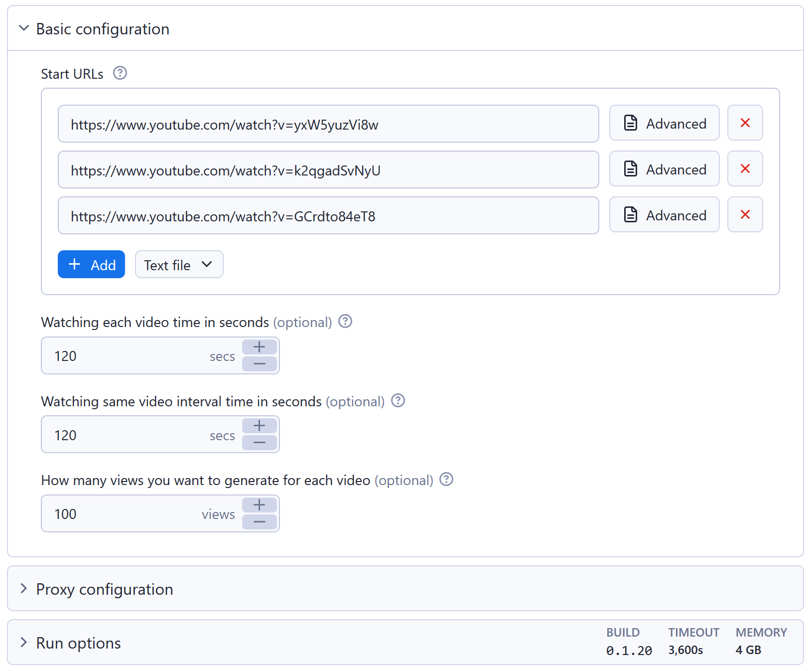Collapse the Basic configuration section

pos(23,28)
